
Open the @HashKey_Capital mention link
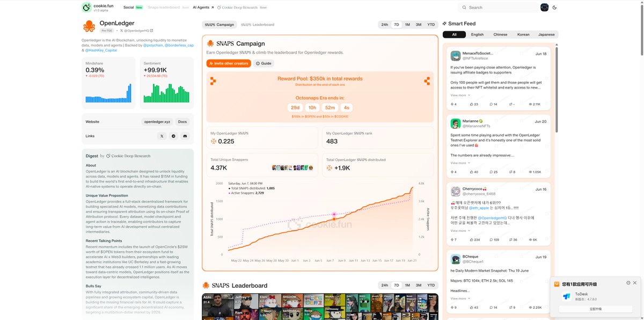coord(101,50)
